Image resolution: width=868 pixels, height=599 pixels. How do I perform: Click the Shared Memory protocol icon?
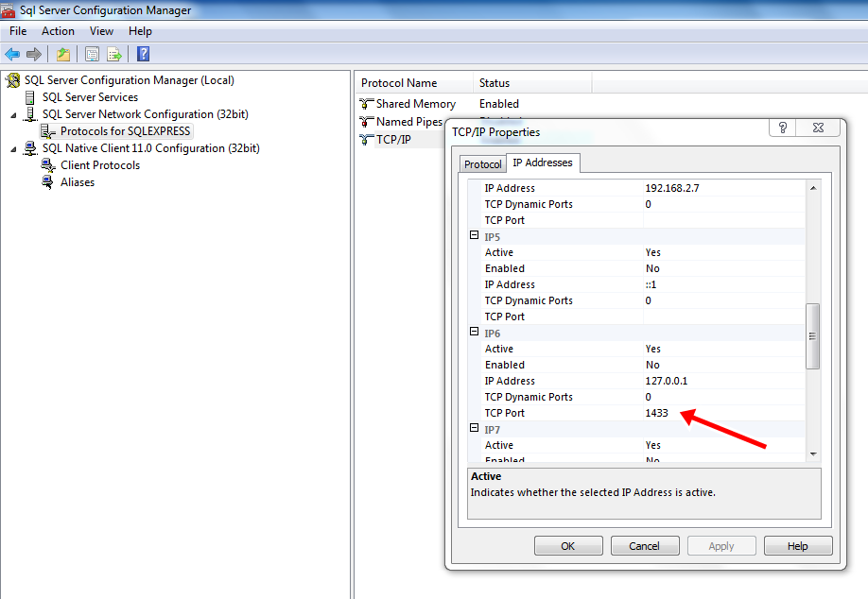(367, 103)
